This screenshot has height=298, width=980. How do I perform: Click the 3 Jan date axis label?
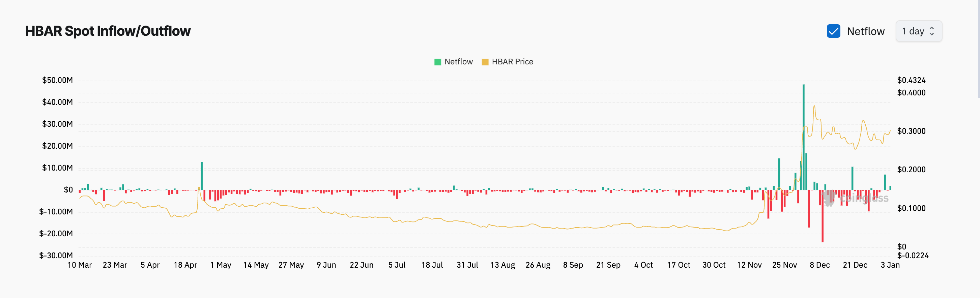point(890,265)
